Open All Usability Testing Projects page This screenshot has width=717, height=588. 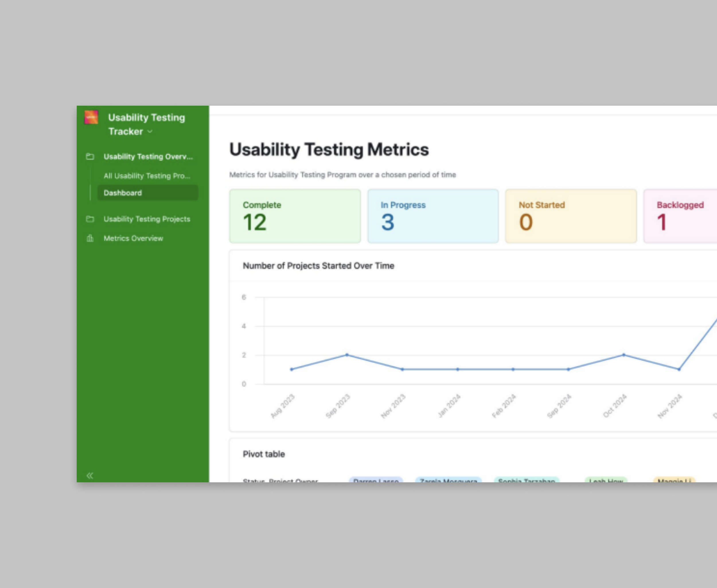tap(147, 176)
